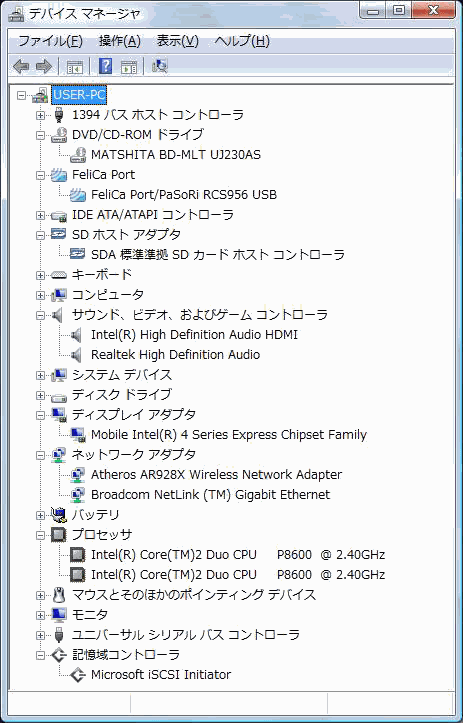Click the Help question-mark toolbar icon
The width and height of the screenshot is (463, 723).
[x=106, y=66]
